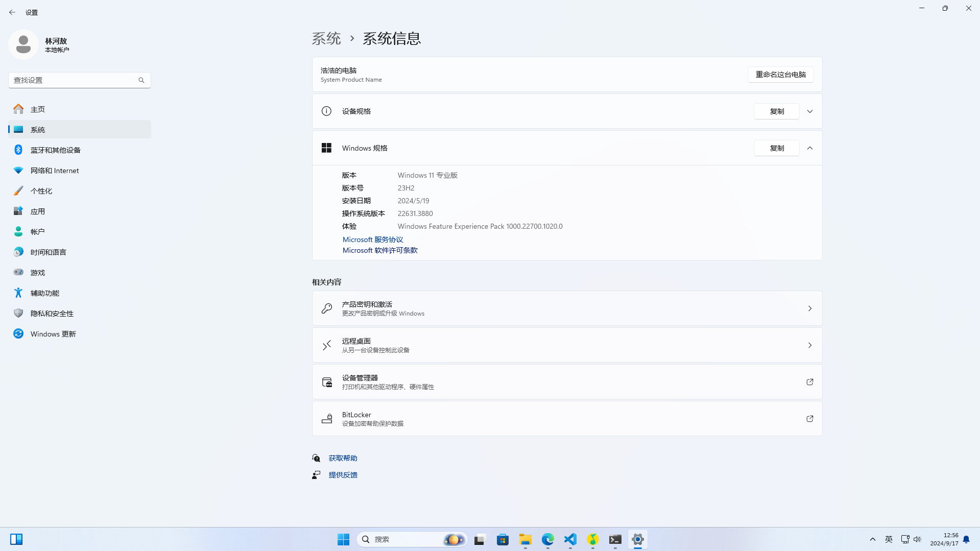Click the Settings gear on taskbar
The height and width of the screenshot is (551, 980).
click(x=638, y=539)
